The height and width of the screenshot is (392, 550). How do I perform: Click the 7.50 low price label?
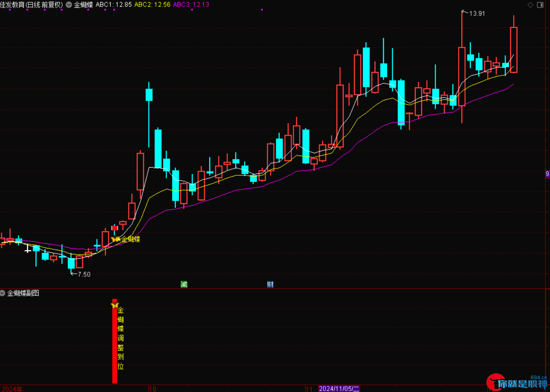84,274
